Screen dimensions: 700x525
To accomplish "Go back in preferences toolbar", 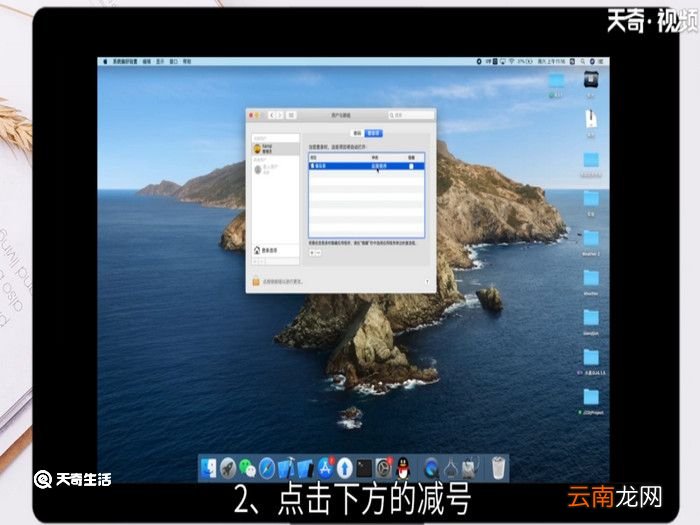I will [x=271, y=115].
